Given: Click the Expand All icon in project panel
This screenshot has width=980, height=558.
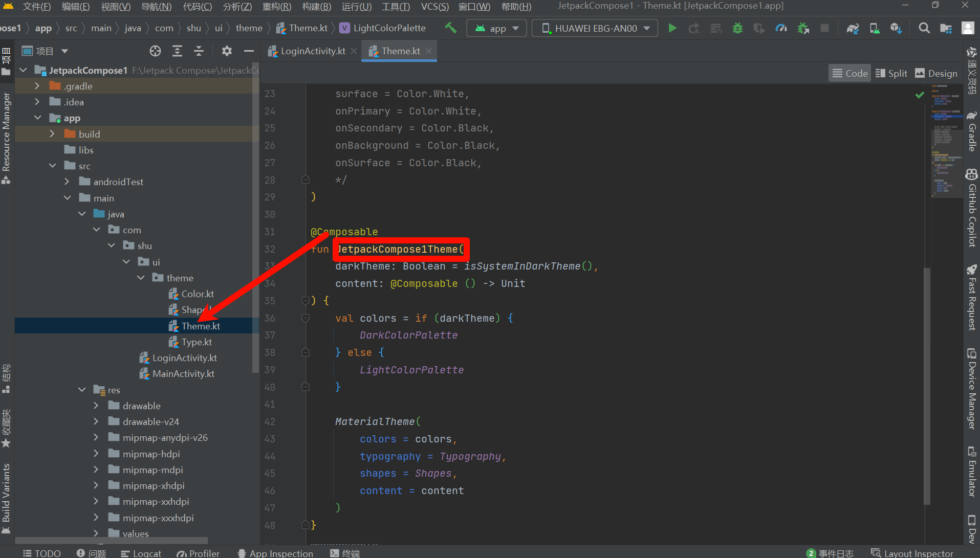Looking at the screenshot, I should pos(177,51).
